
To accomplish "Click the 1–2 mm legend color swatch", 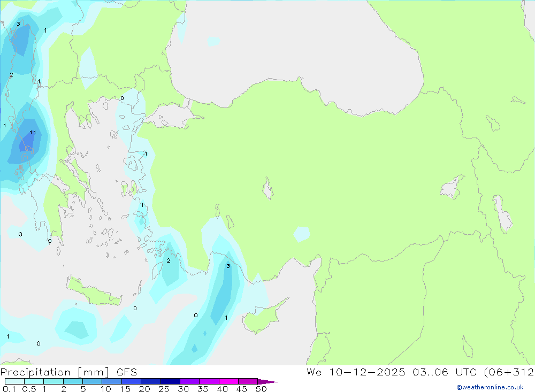I will coord(53,381).
